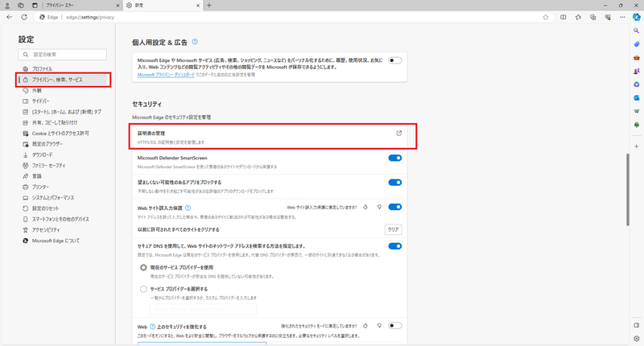Image resolution: width=644 pixels, height=346 pixels.
Task: Toggle block potentially unwanted apps switch
Action: click(394, 183)
